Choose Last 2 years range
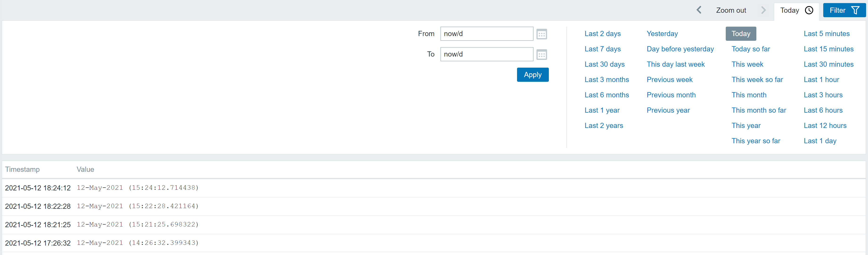This screenshot has height=255, width=868. click(x=603, y=125)
